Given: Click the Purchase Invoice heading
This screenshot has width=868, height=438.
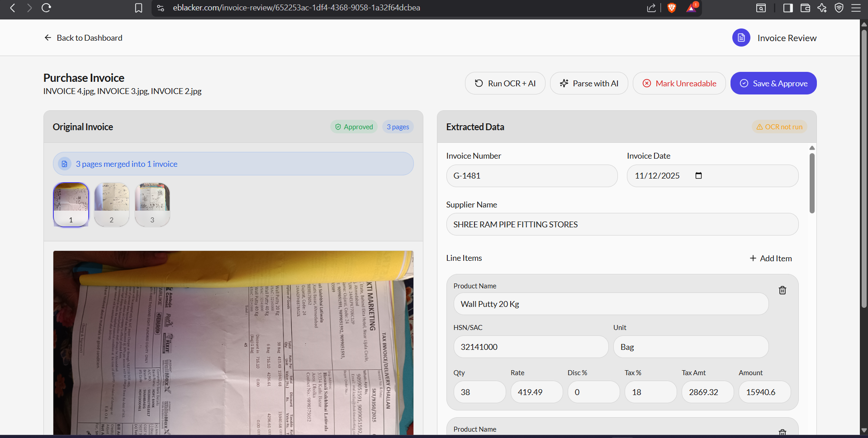Looking at the screenshot, I should pos(84,78).
